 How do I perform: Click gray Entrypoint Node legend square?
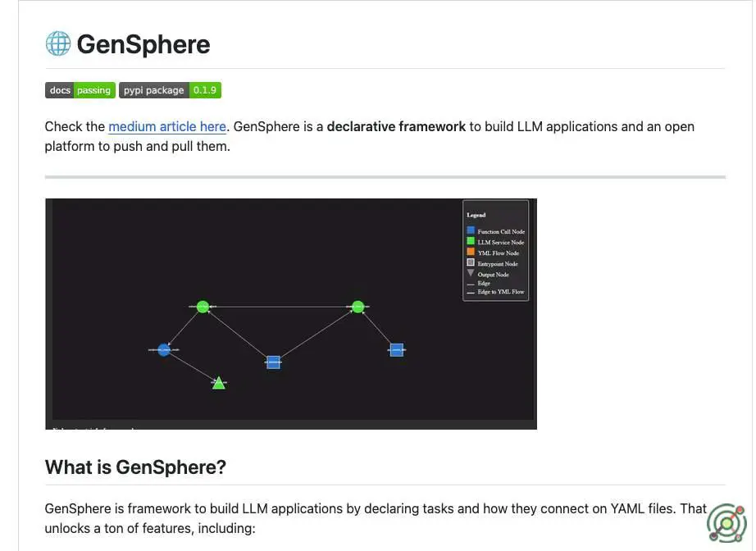click(x=471, y=262)
